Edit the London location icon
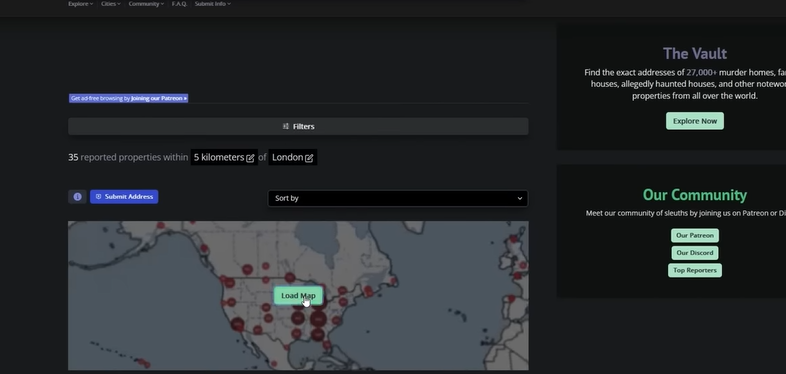Image resolution: width=786 pixels, height=374 pixels. pyautogui.click(x=309, y=158)
